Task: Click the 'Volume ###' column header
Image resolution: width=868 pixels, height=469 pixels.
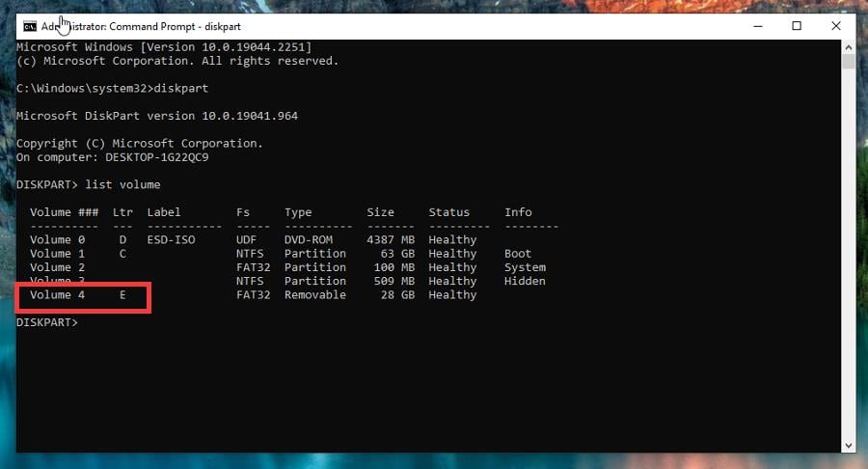Action: (65, 212)
